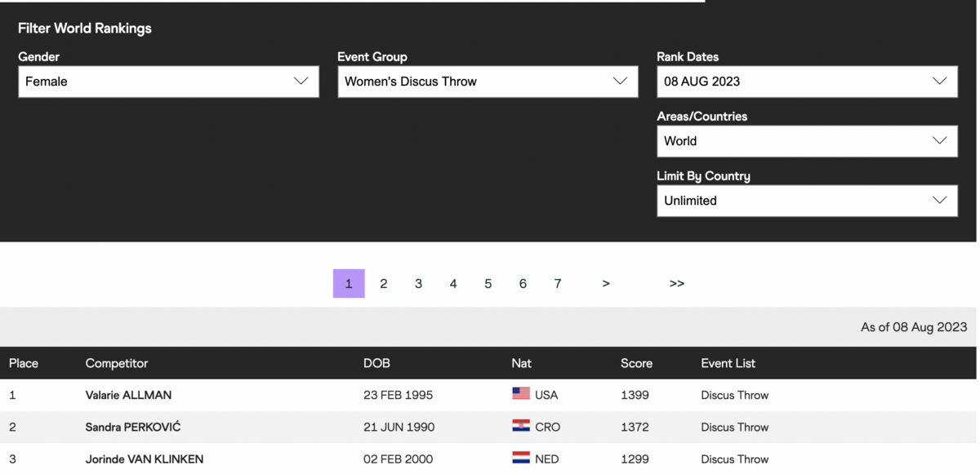Jump to page 7 of rankings
The image size is (980, 474).
point(558,284)
